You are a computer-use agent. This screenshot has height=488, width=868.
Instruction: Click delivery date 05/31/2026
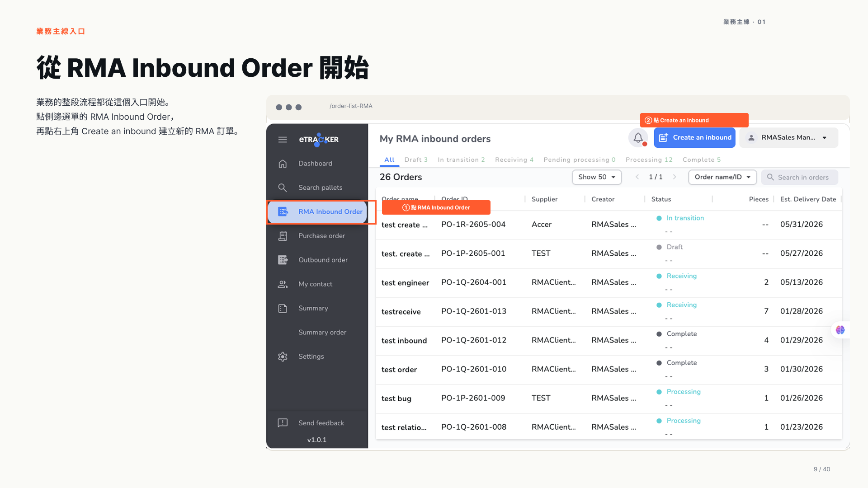[x=802, y=225]
